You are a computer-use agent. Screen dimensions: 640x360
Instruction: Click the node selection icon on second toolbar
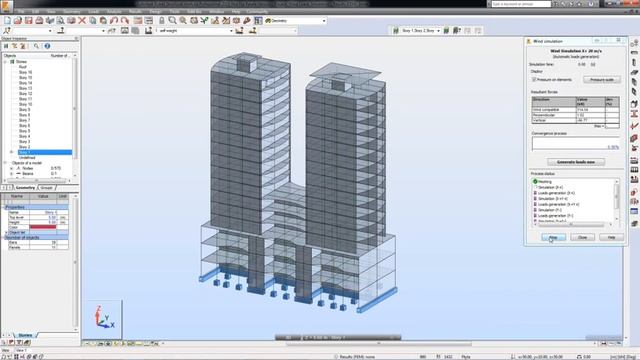point(7,31)
